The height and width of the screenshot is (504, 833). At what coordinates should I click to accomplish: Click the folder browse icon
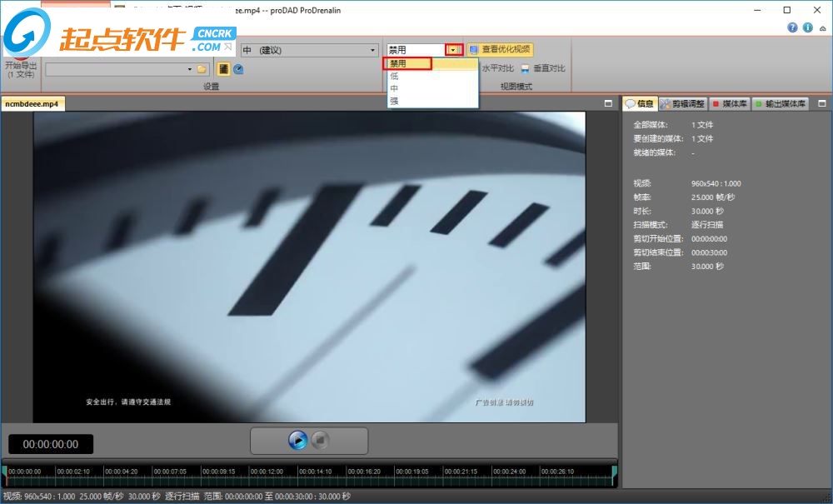(x=202, y=69)
